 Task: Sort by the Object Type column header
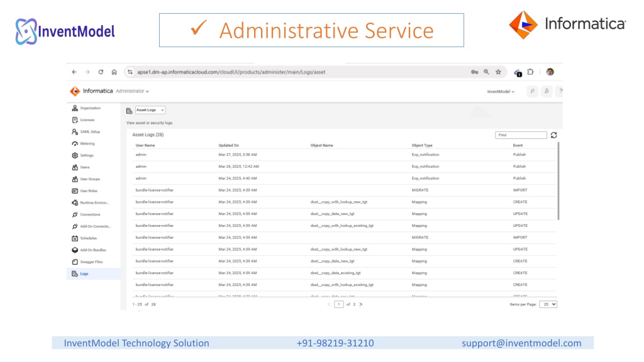pos(422,145)
